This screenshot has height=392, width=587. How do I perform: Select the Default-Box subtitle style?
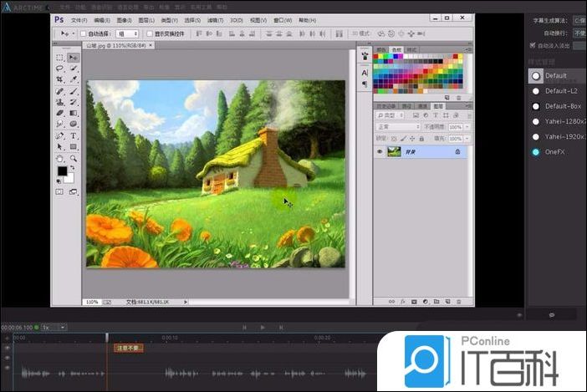(x=558, y=106)
